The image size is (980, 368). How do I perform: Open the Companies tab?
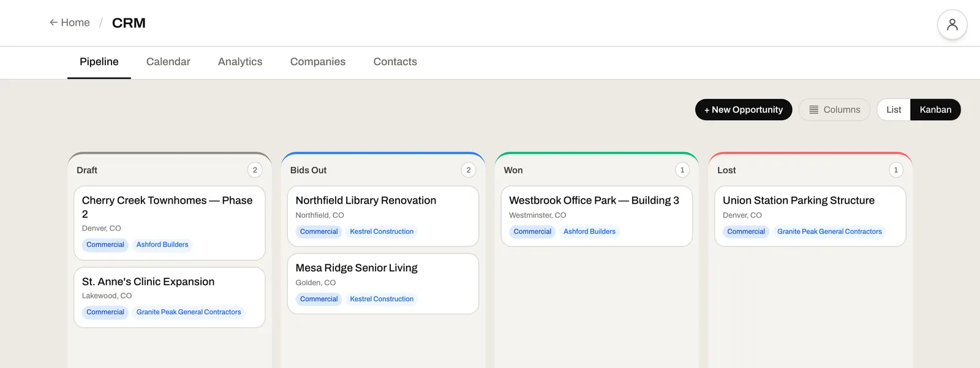point(318,62)
